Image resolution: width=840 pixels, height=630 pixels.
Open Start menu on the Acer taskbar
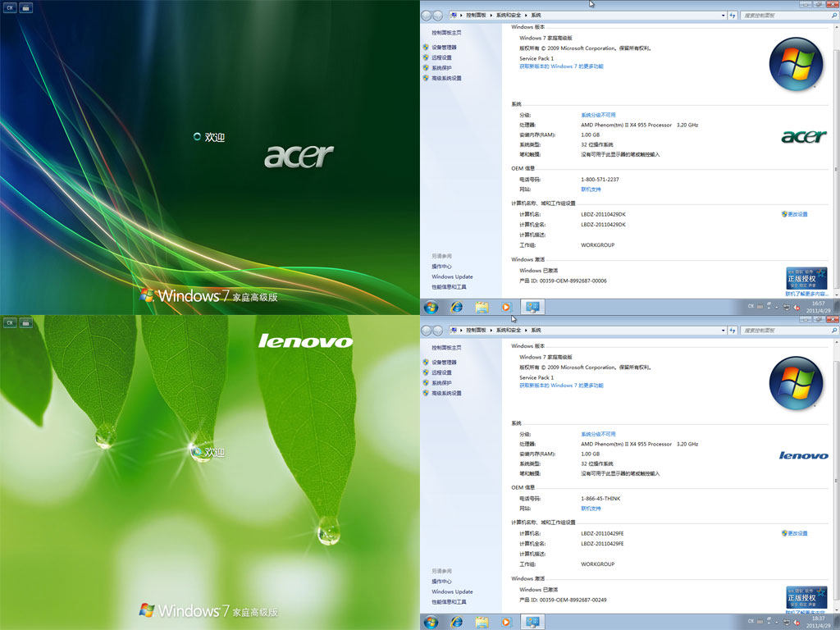431,307
